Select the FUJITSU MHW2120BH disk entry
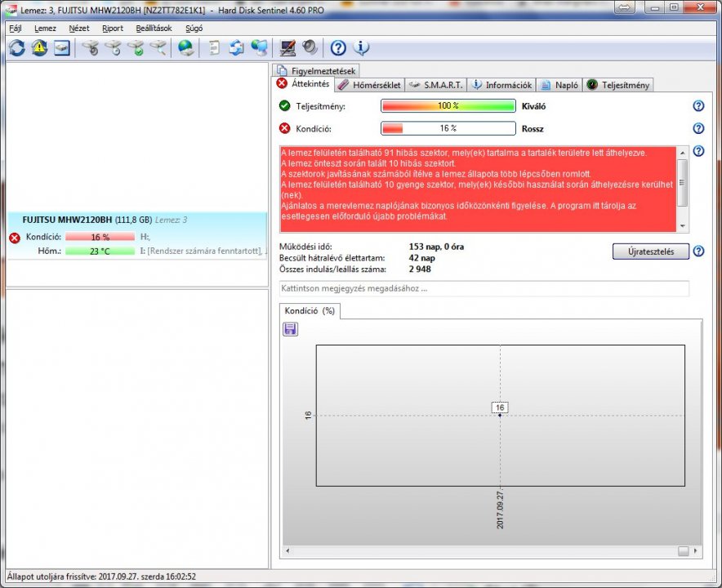Screen dimensions: 722x588 pos(137,236)
